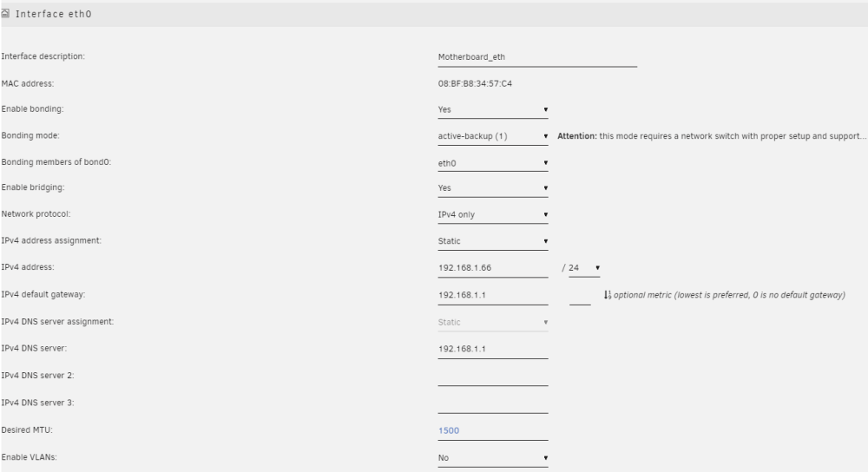868x472 pixels.
Task: Click the IPv4 address field 192.168.1.66
Action: coord(493,268)
